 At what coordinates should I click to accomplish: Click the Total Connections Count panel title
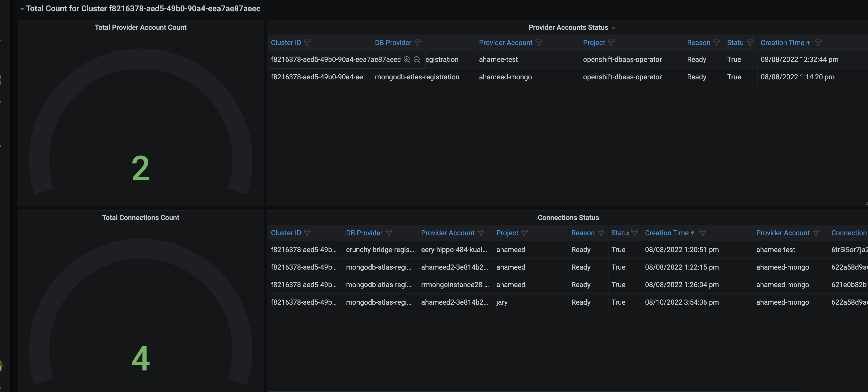(x=140, y=218)
